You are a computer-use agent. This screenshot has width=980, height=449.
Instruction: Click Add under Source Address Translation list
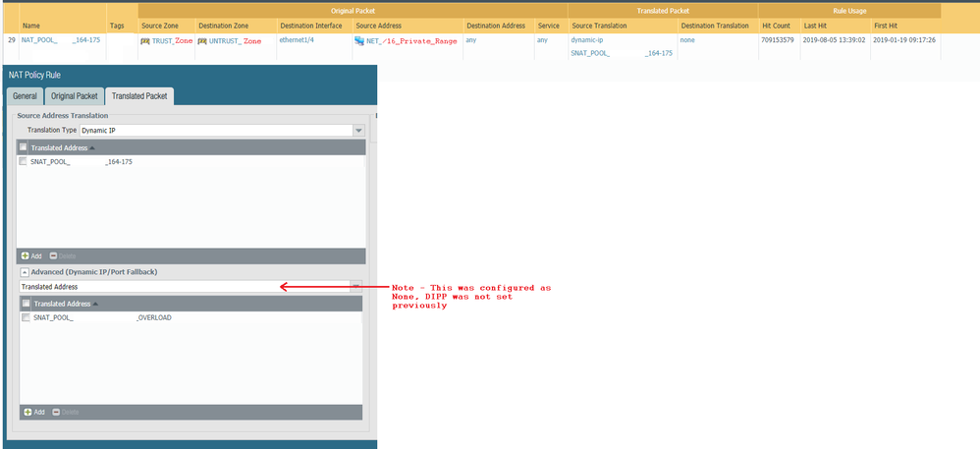31,254
